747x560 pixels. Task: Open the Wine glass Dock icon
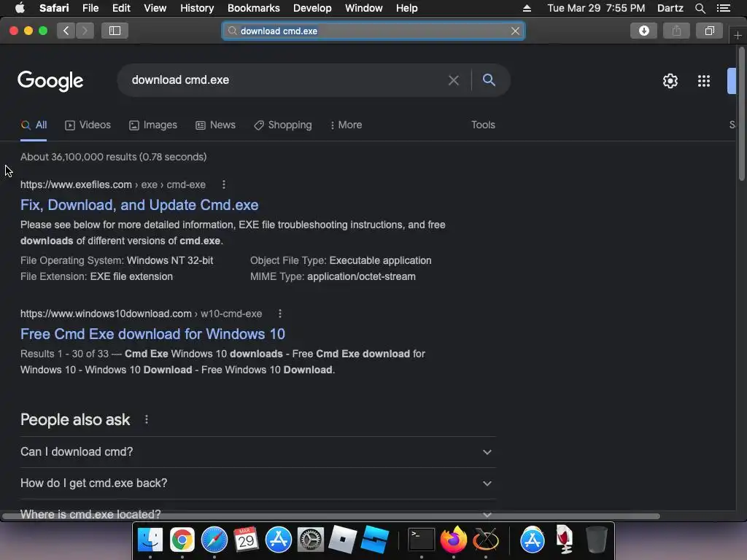pos(564,540)
